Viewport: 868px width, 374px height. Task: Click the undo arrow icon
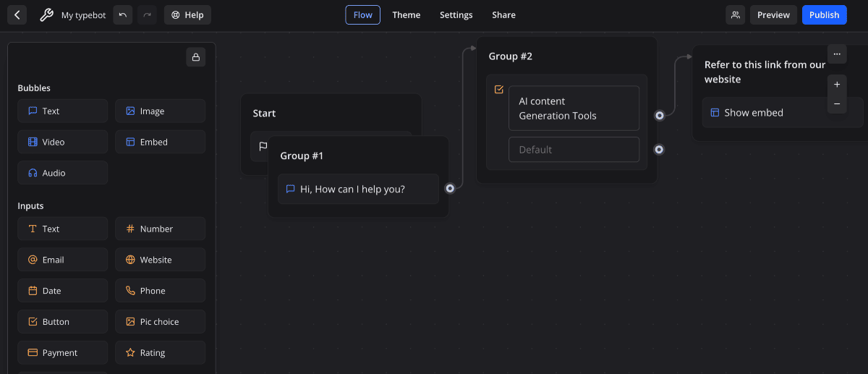pos(123,15)
